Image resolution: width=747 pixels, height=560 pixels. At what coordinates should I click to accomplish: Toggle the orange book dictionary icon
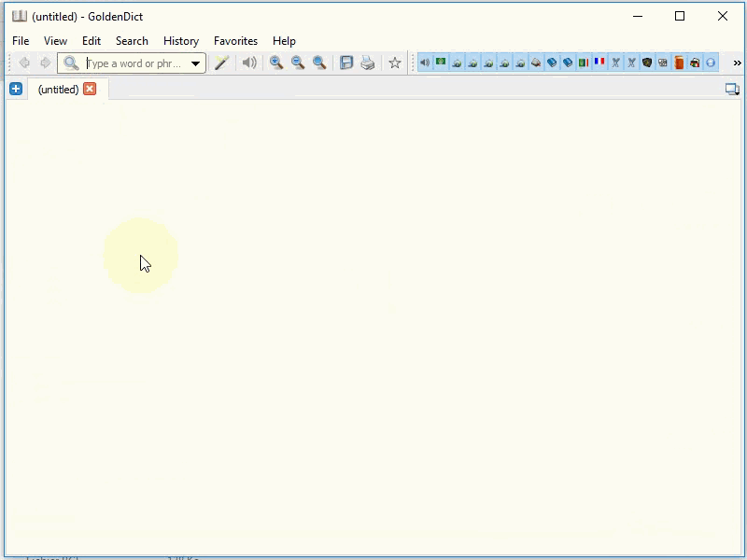point(679,63)
